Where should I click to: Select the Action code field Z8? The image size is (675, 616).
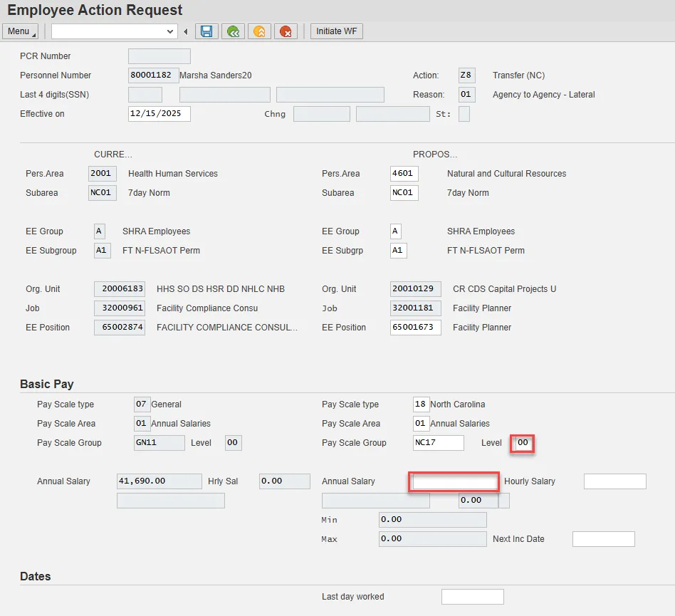click(x=466, y=75)
